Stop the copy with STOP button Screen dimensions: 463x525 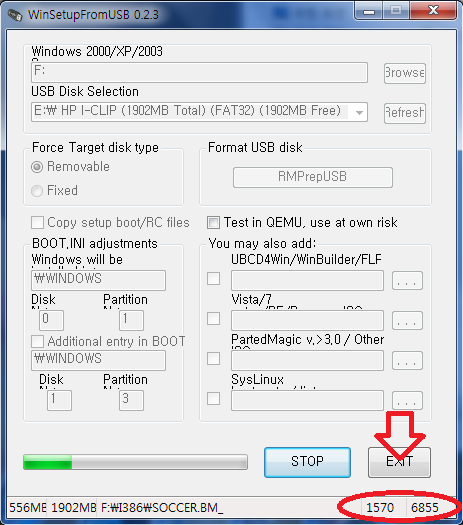coord(307,462)
